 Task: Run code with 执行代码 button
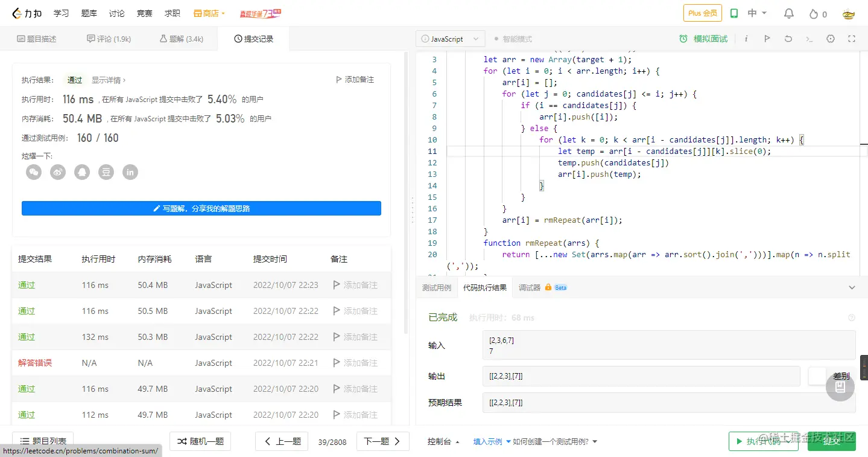[764, 441]
